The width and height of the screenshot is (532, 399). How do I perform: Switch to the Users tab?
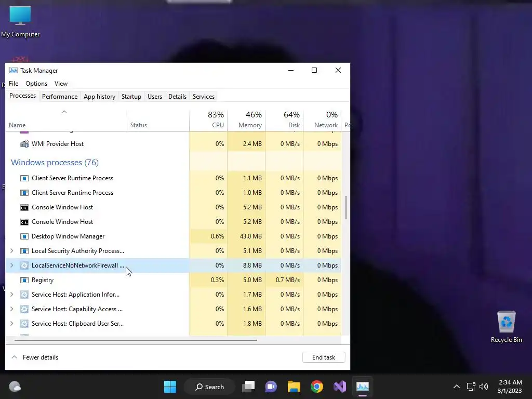point(155,97)
